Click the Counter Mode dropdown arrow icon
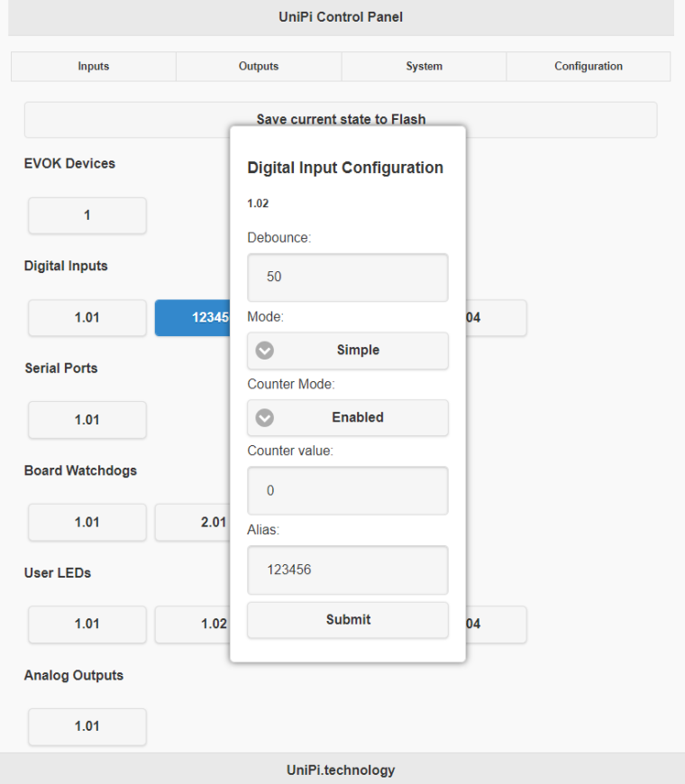Viewport: 685px width, 784px height. pos(265,418)
